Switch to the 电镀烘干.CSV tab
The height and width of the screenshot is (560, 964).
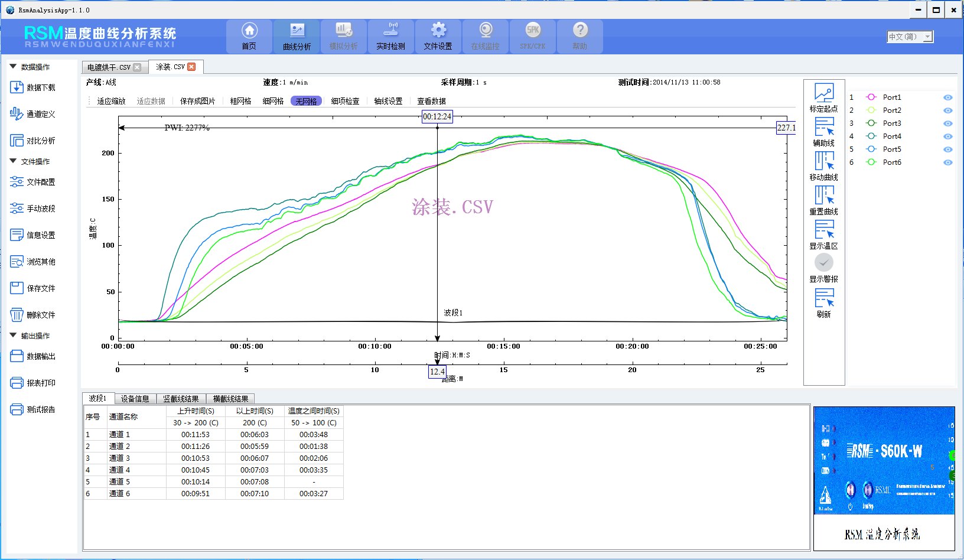pyautogui.click(x=109, y=67)
